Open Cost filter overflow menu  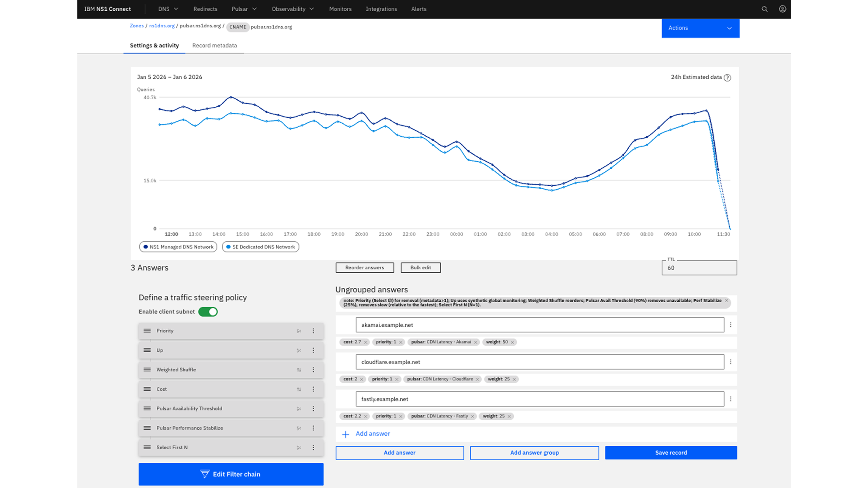click(x=313, y=389)
